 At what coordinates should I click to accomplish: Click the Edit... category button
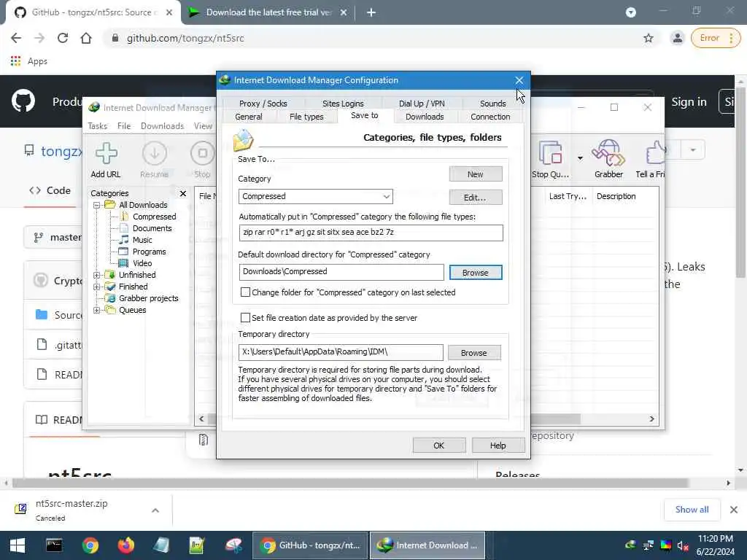point(476,197)
